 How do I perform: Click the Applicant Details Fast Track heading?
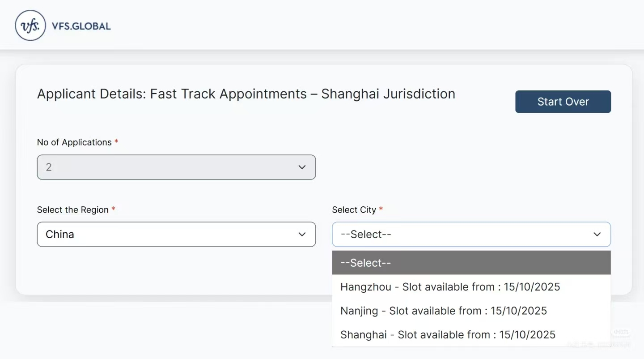click(x=246, y=94)
